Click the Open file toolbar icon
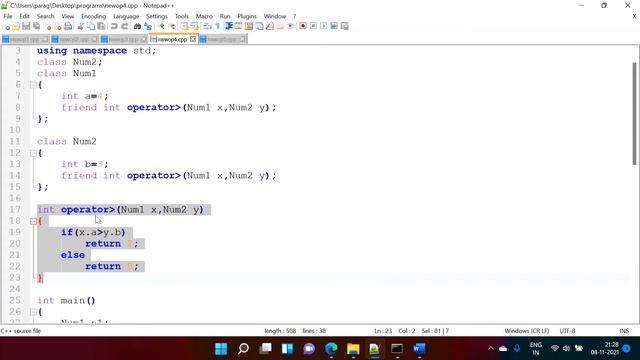 16,26
